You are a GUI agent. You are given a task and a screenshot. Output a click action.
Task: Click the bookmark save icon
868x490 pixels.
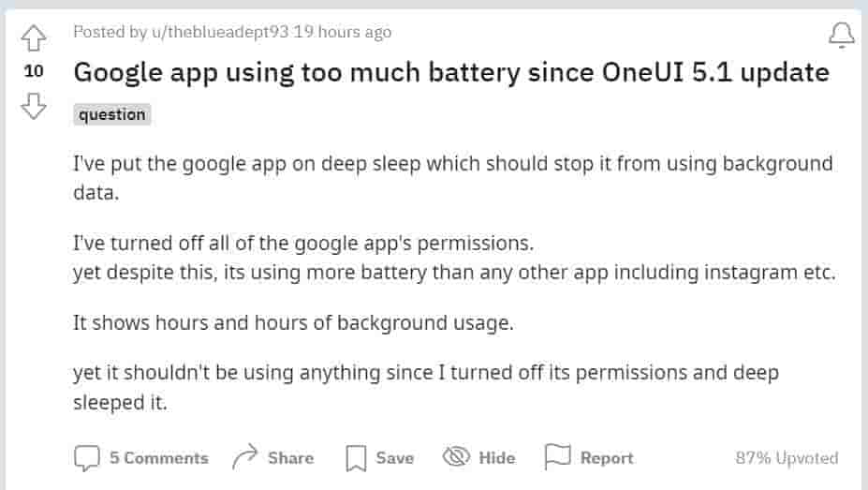point(356,458)
